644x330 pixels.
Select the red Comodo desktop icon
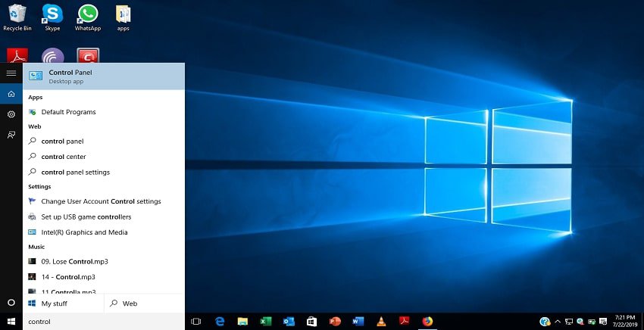[88, 55]
